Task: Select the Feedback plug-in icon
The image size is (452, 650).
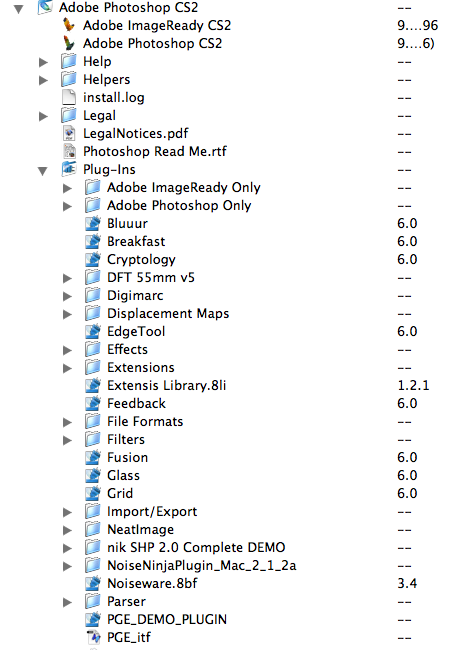Action: [93, 403]
